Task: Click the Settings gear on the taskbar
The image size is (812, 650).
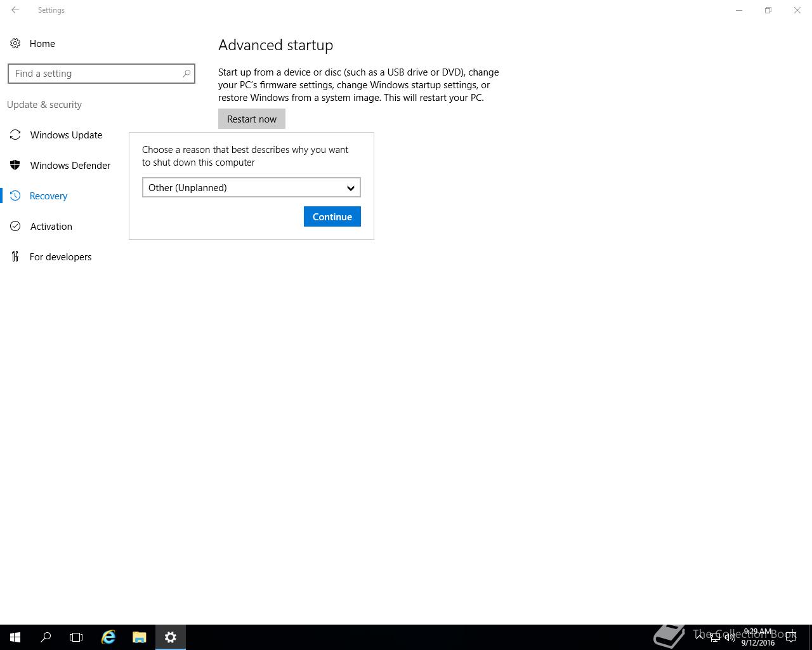Action: [x=171, y=637]
